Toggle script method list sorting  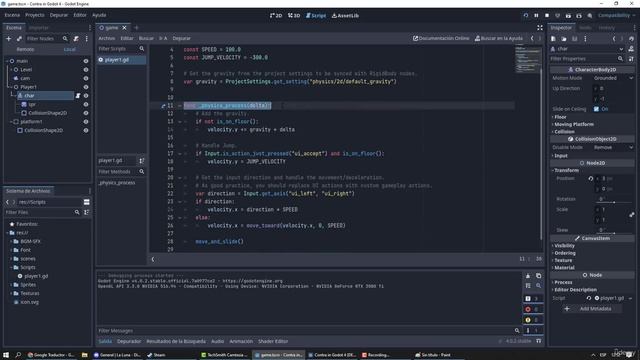pyautogui.click(x=142, y=160)
